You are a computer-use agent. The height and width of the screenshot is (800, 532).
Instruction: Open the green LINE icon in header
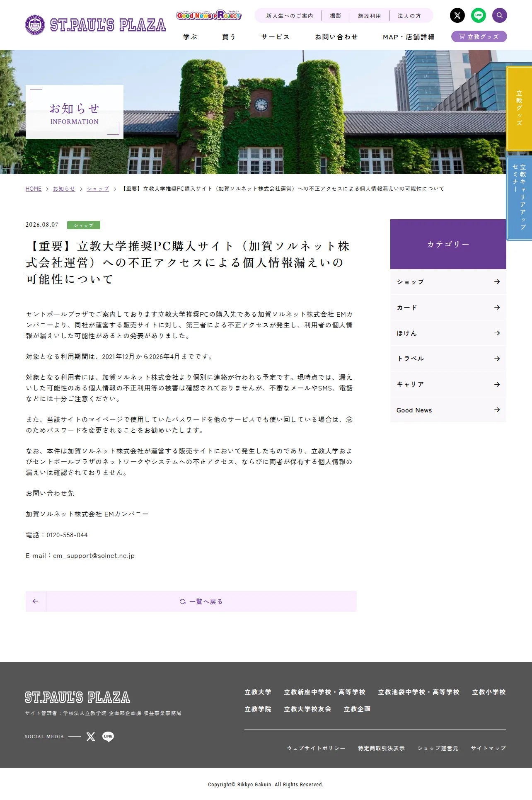[x=479, y=16]
